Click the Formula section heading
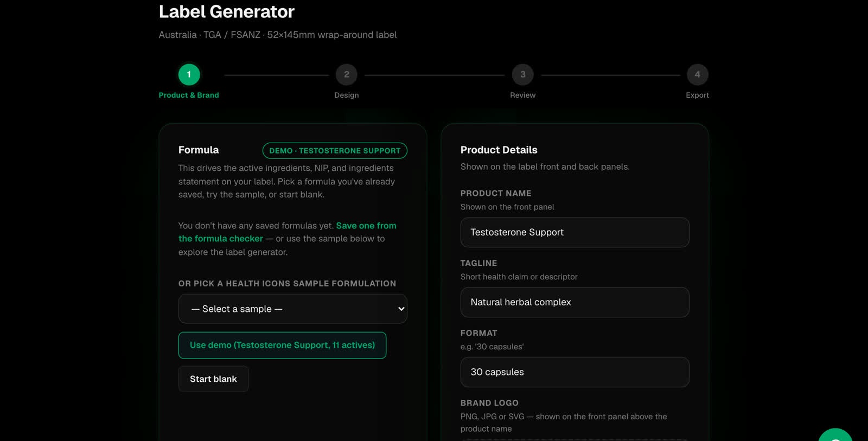The image size is (868, 441). click(199, 150)
